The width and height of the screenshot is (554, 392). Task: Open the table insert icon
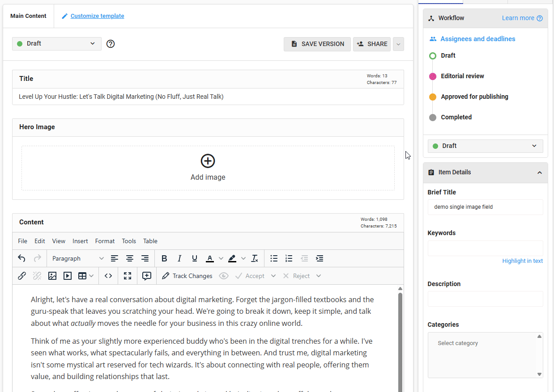(82, 276)
